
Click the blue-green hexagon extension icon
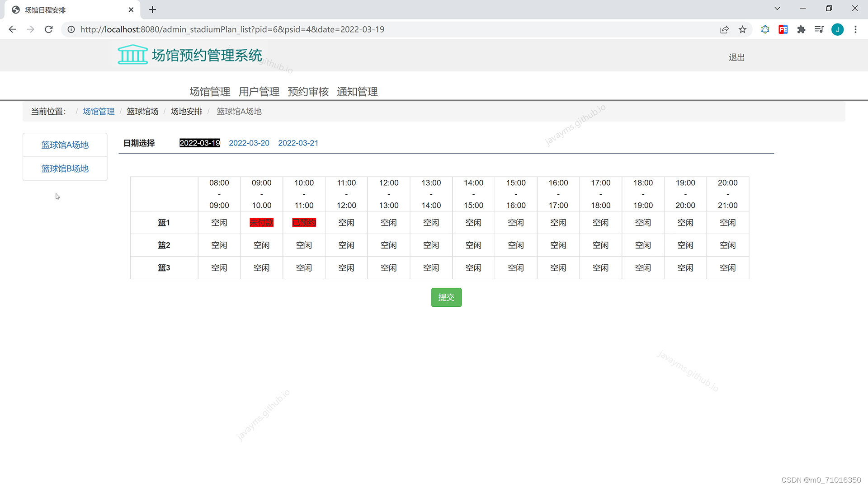coord(765,29)
